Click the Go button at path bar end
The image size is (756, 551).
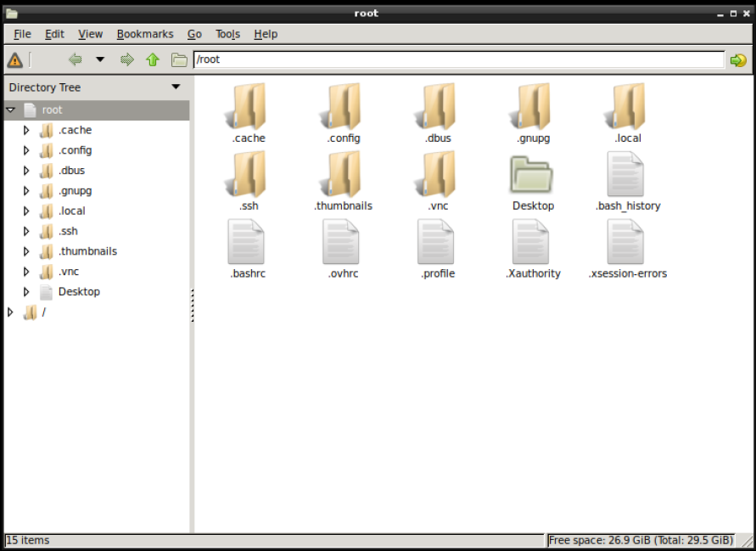pos(738,59)
